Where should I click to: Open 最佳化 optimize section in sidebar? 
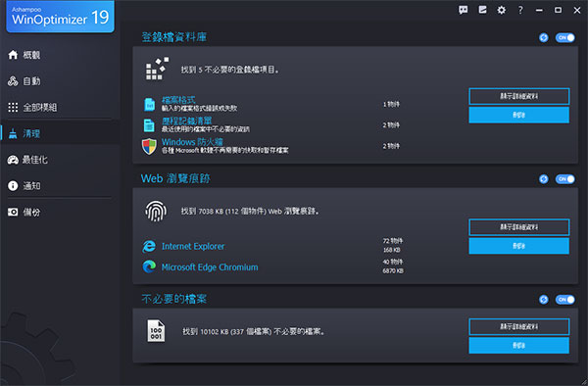[x=34, y=160]
